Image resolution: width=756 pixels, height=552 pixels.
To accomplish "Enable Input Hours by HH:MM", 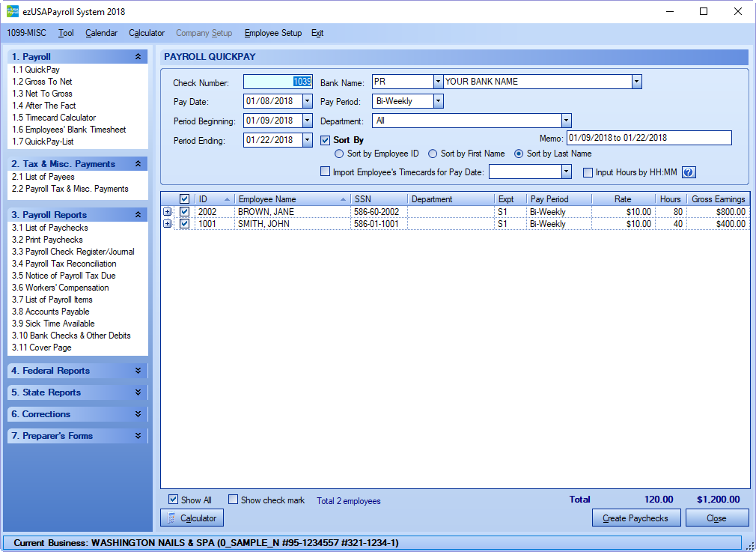I will click(588, 172).
